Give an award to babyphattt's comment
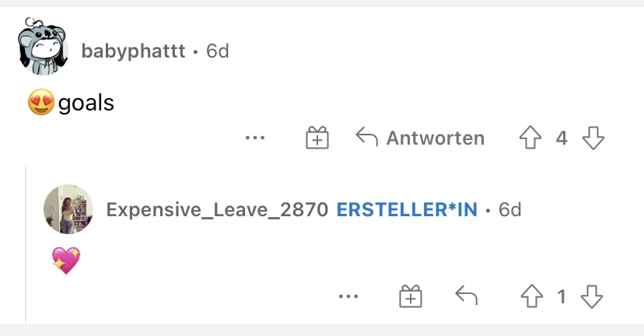This screenshot has width=644, height=336. click(317, 137)
